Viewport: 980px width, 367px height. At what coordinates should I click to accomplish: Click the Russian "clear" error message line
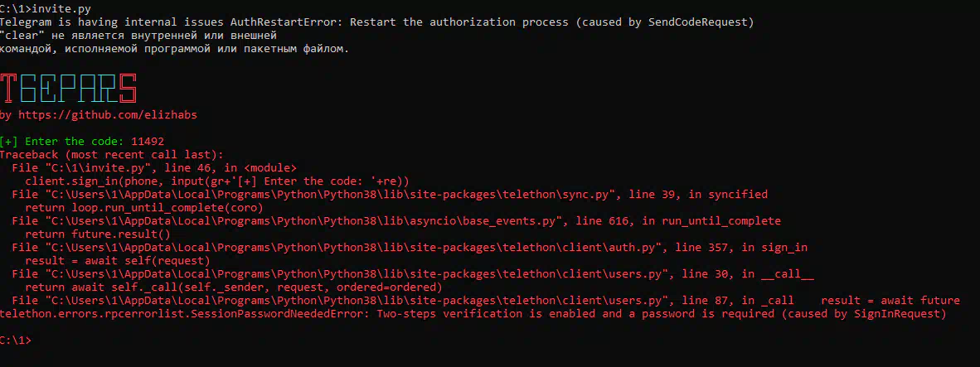click(x=174, y=41)
